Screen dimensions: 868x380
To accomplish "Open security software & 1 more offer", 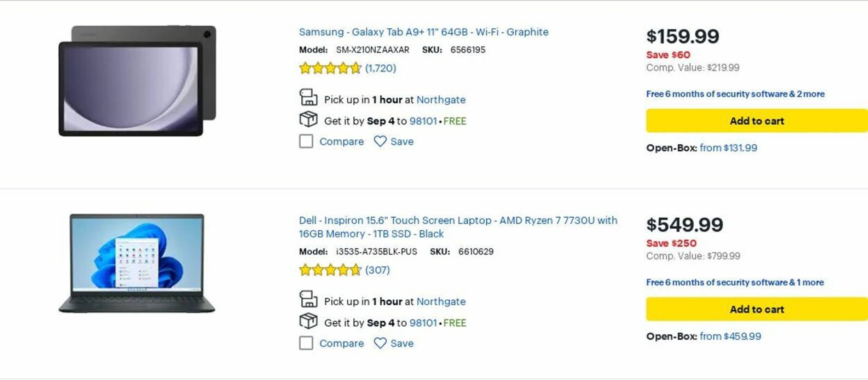I will click(735, 282).
